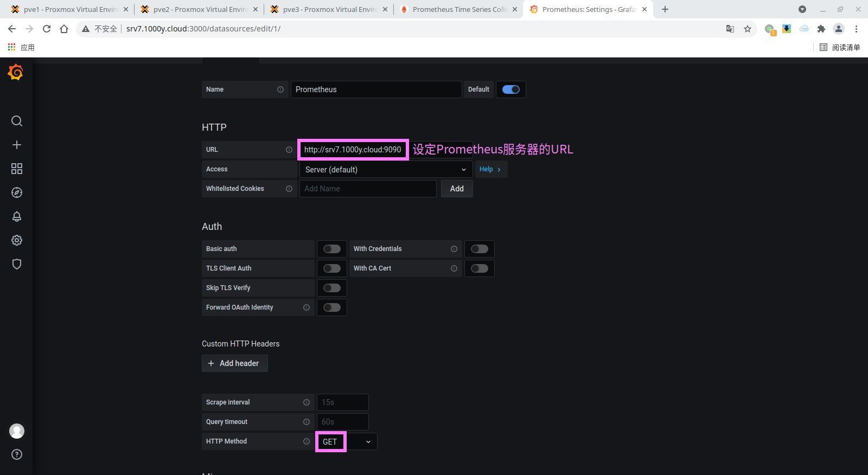Click the Add header button
The image size is (868, 475).
234,363
